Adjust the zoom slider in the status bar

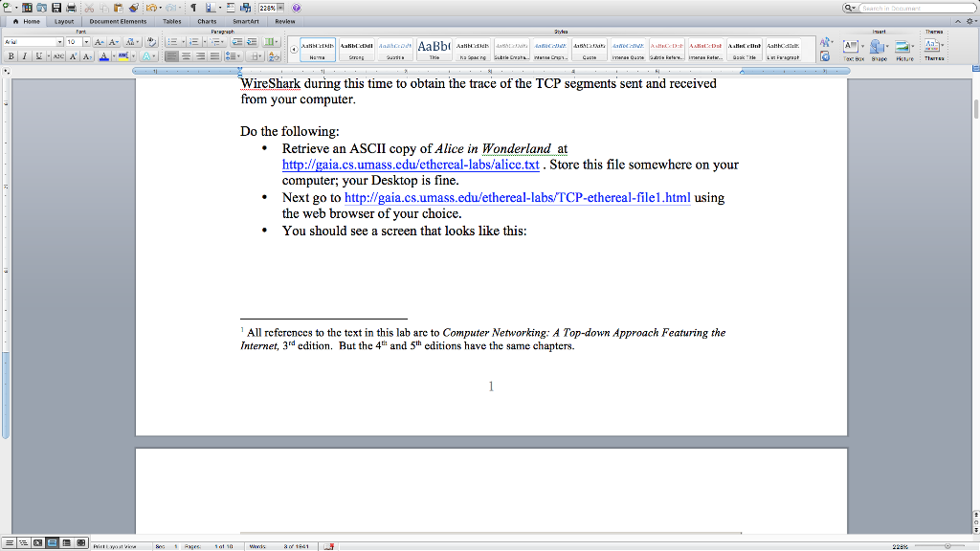[x=947, y=545]
